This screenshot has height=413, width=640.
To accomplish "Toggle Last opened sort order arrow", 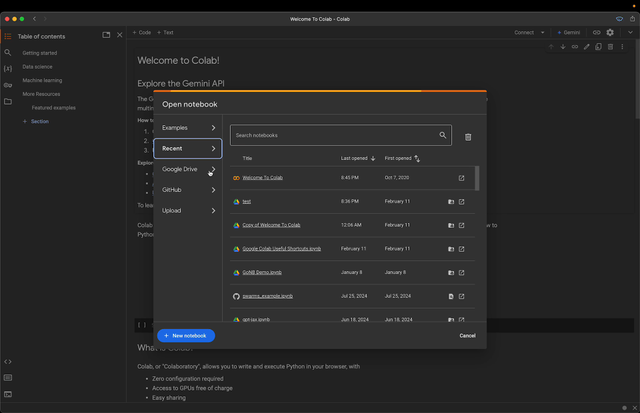I will tap(373, 158).
